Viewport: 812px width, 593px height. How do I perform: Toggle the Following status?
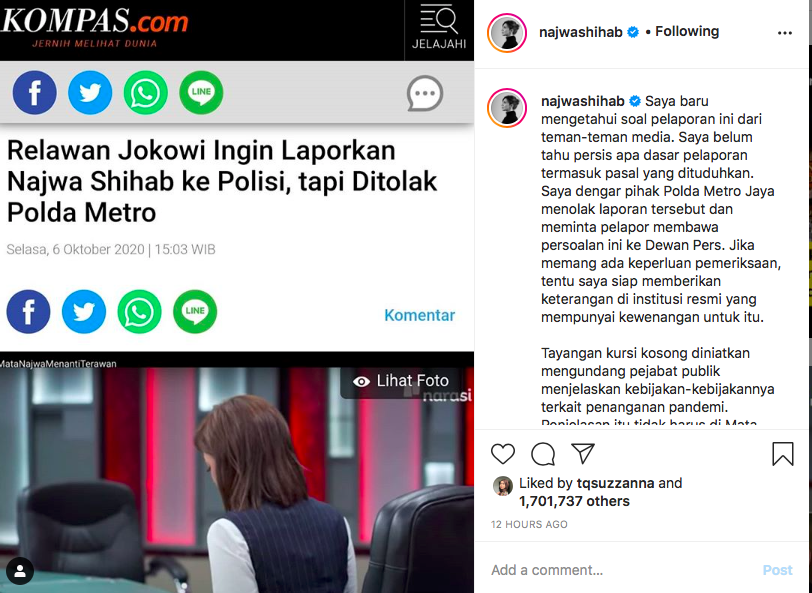coord(687,32)
